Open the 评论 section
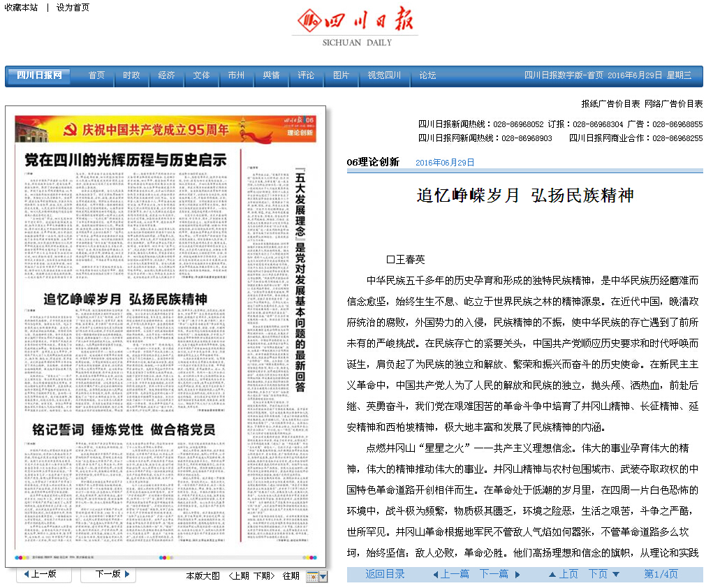 (x=306, y=75)
